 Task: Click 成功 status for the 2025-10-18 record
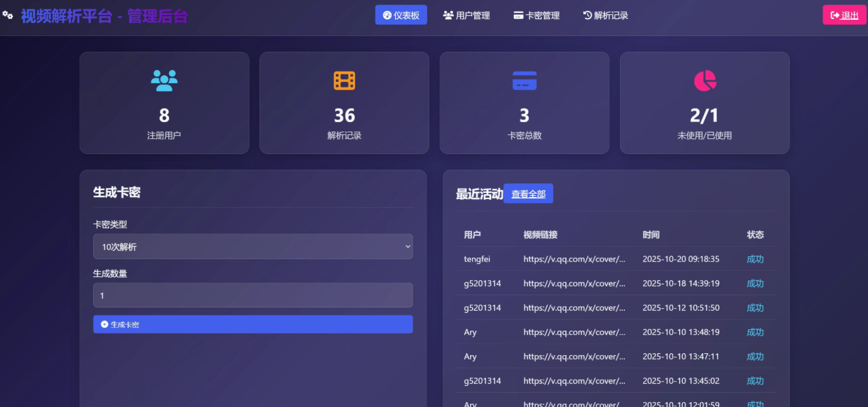pyautogui.click(x=755, y=284)
